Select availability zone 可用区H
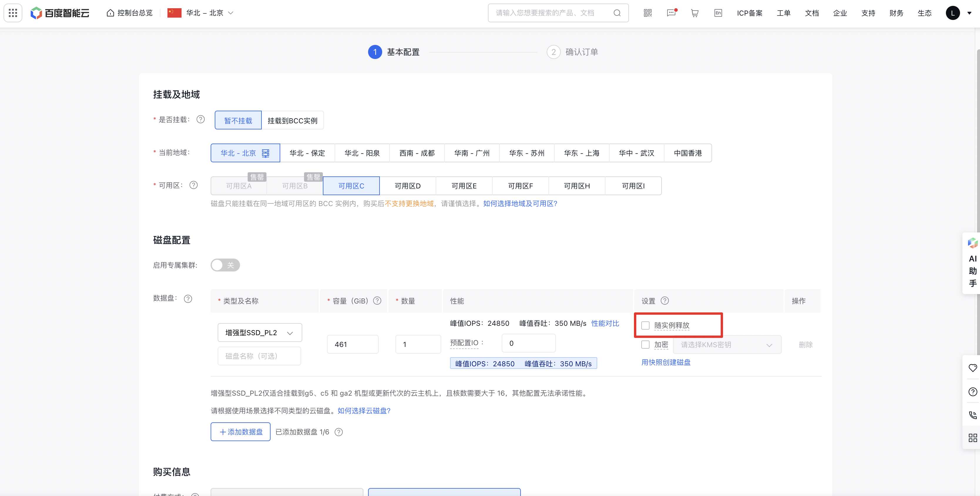 (577, 186)
